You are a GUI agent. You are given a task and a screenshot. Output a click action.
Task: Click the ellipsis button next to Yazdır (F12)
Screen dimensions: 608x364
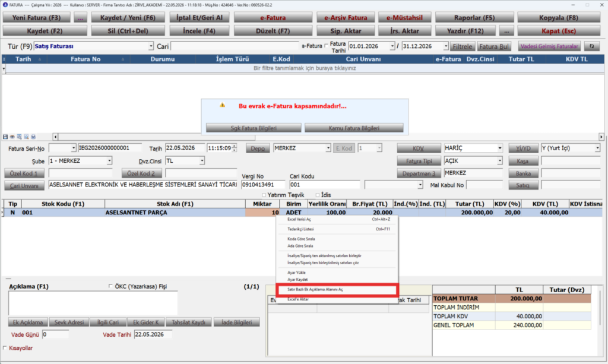(506, 31)
